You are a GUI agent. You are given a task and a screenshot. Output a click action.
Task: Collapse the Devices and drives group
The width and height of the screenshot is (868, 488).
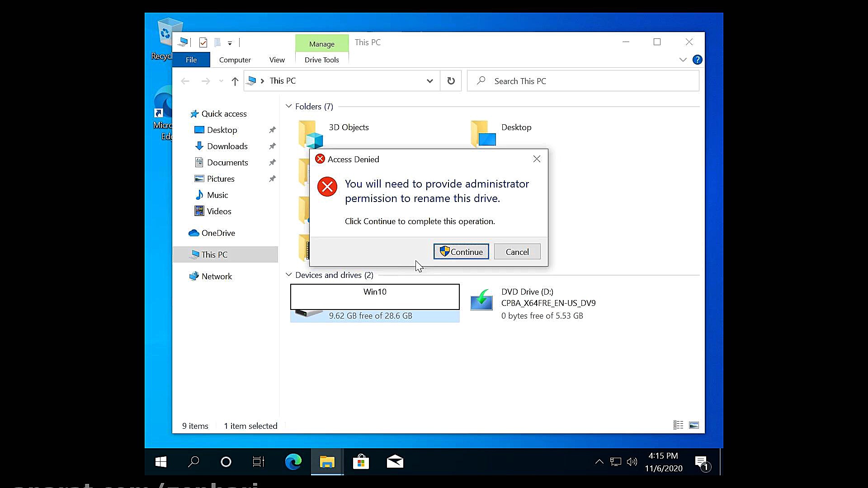pyautogui.click(x=289, y=275)
